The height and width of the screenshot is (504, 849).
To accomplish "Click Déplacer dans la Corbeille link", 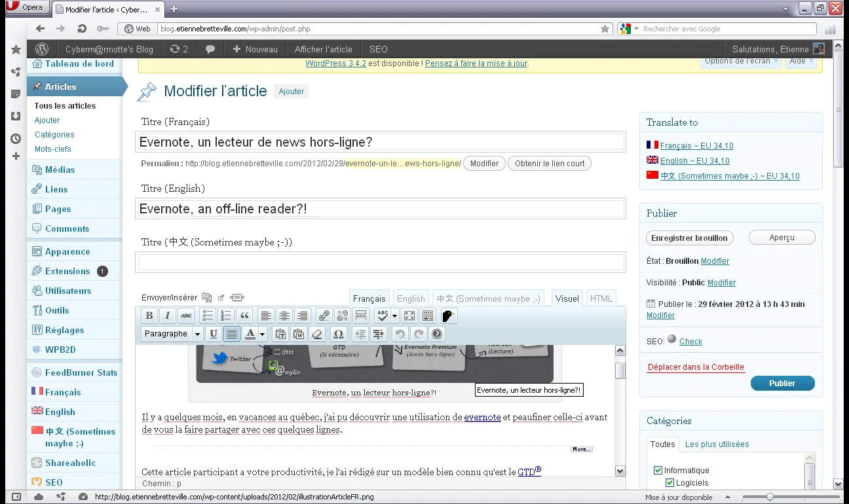I will tap(696, 367).
